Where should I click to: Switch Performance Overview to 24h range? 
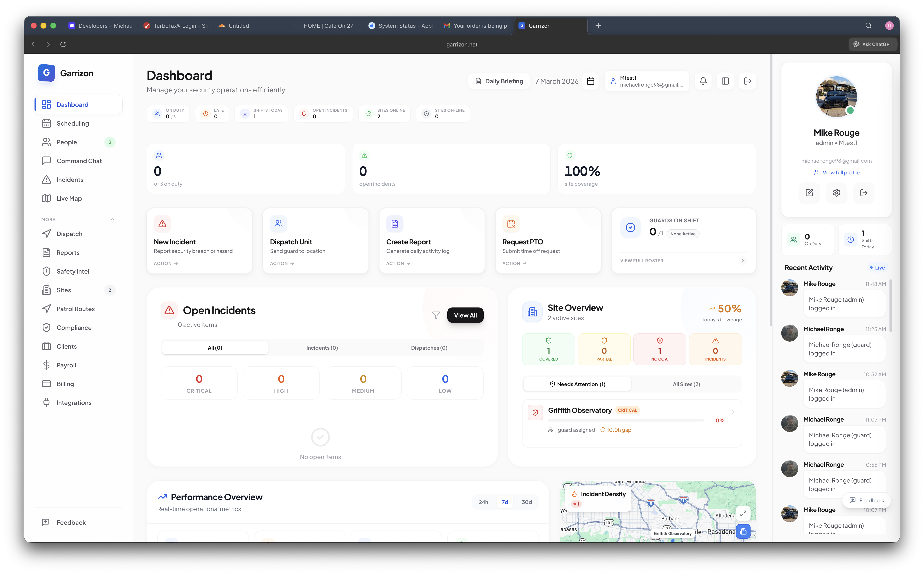click(483, 502)
